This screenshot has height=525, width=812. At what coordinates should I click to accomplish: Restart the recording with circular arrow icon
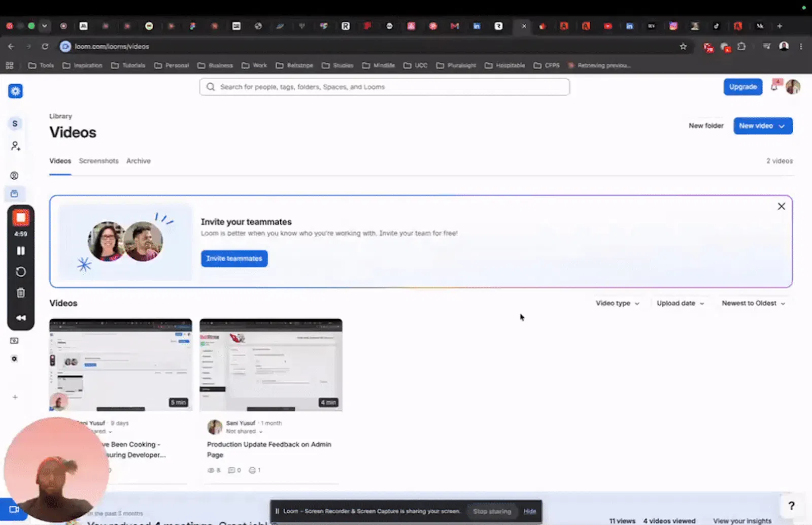click(21, 272)
